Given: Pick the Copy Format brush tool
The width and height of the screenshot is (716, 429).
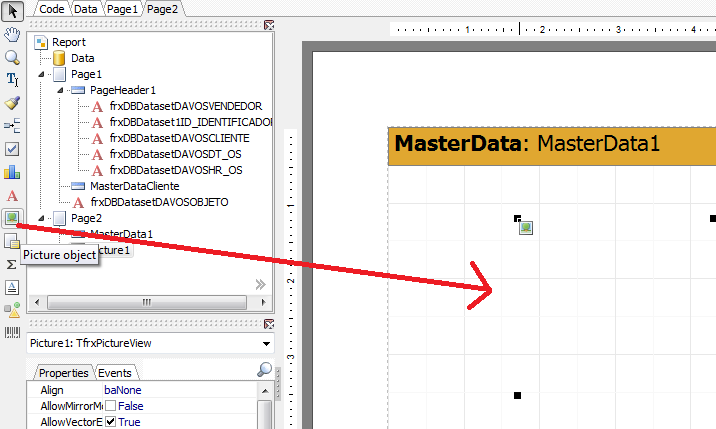Looking at the screenshot, I should click(x=12, y=103).
